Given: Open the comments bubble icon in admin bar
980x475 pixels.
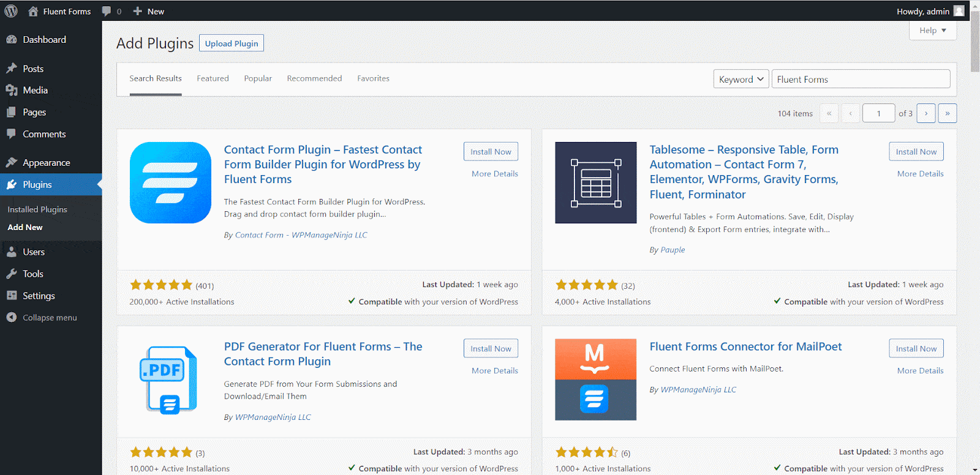Looking at the screenshot, I should click(107, 11).
